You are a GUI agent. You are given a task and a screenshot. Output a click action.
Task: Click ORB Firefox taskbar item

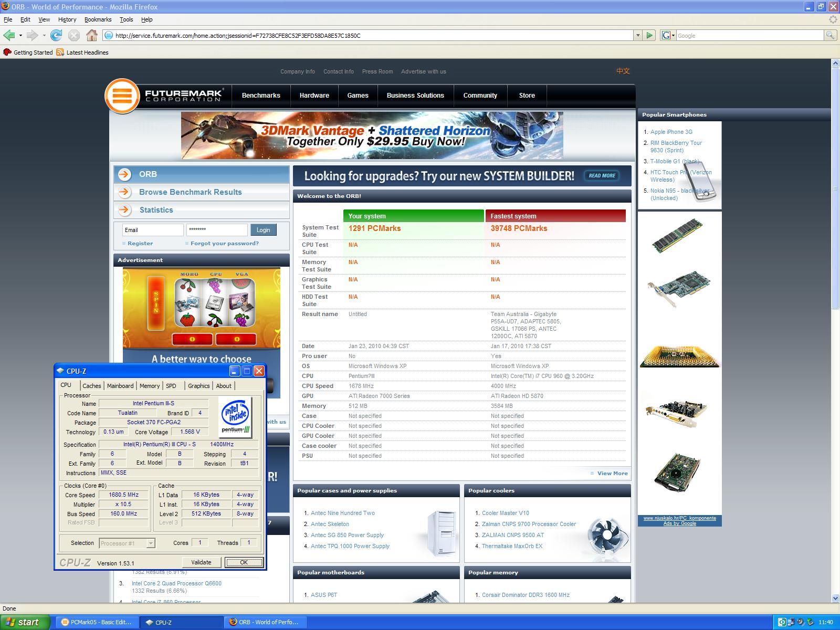266,622
